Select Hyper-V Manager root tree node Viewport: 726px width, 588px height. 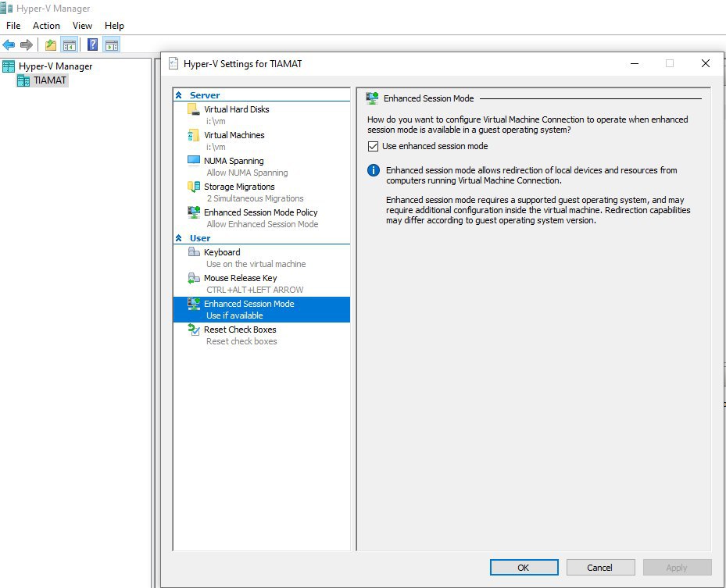pyautogui.click(x=55, y=66)
